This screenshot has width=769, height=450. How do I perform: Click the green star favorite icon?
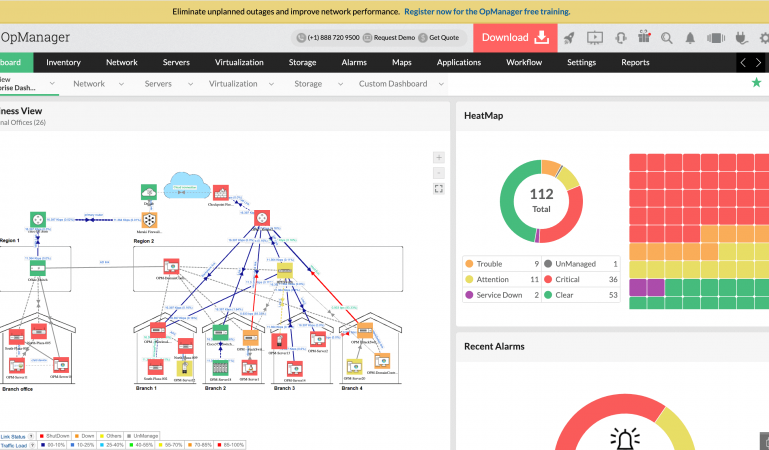coord(756,83)
